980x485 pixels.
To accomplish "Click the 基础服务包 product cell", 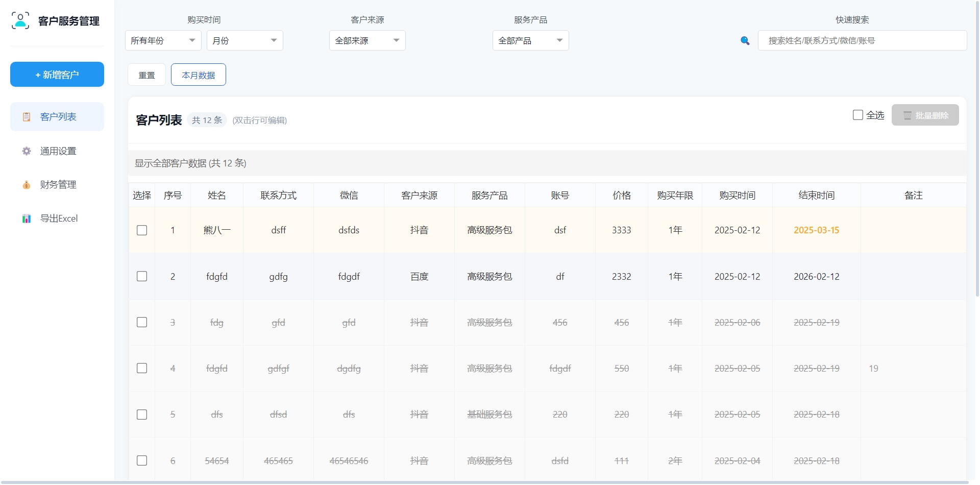I will click(x=490, y=415).
